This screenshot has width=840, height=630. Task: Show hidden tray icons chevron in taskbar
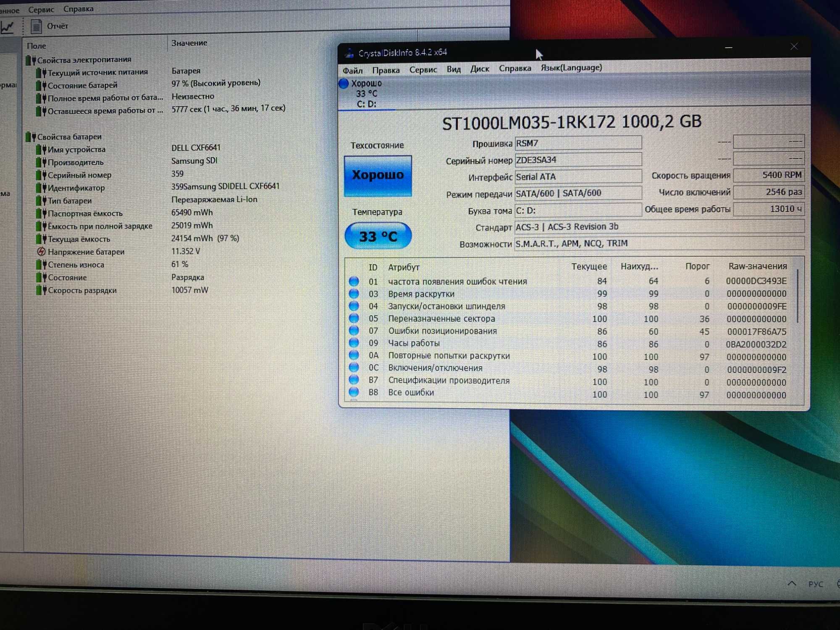(792, 584)
